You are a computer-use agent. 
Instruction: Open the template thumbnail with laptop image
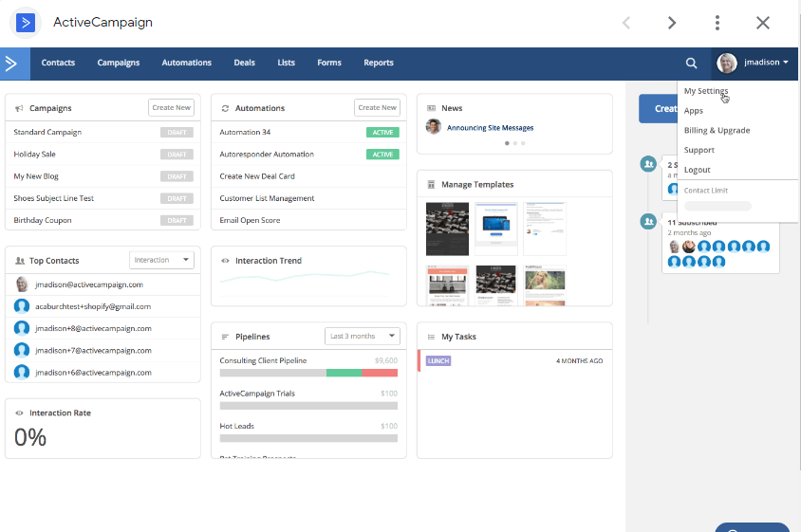click(x=496, y=229)
